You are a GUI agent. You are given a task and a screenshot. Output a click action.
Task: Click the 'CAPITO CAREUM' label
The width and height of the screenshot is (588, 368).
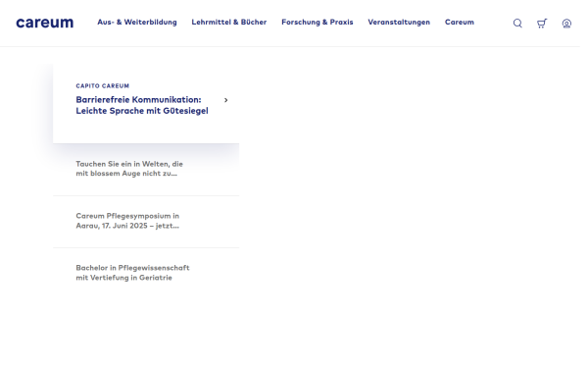pyautogui.click(x=104, y=87)
